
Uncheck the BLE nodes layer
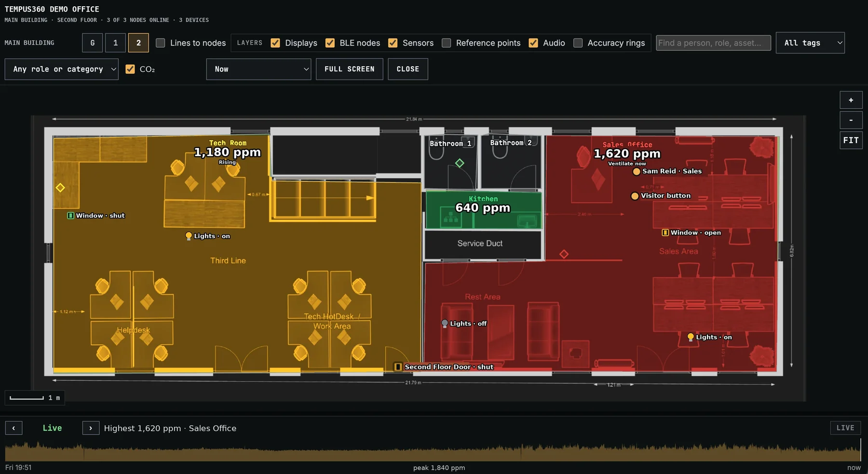point(330,43)
